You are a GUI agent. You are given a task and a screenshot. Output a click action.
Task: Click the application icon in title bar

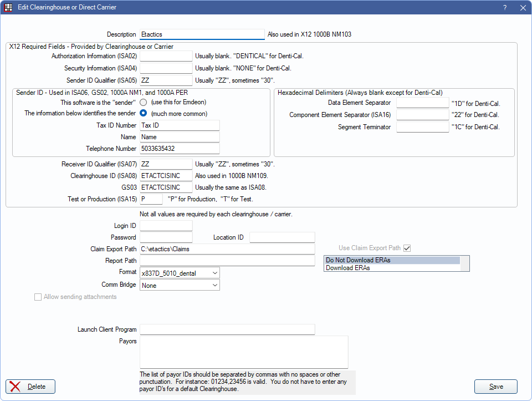pos(8,8)
